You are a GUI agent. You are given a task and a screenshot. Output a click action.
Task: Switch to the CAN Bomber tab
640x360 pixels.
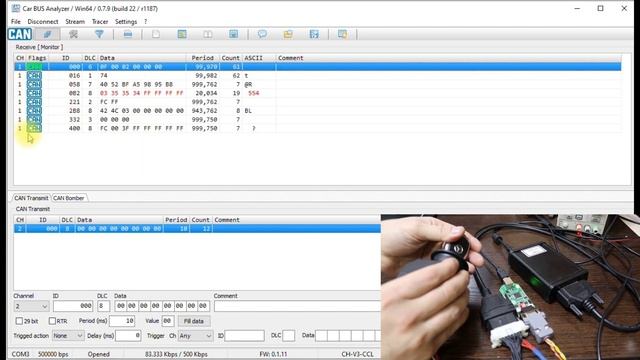click(x=69, y=198)
